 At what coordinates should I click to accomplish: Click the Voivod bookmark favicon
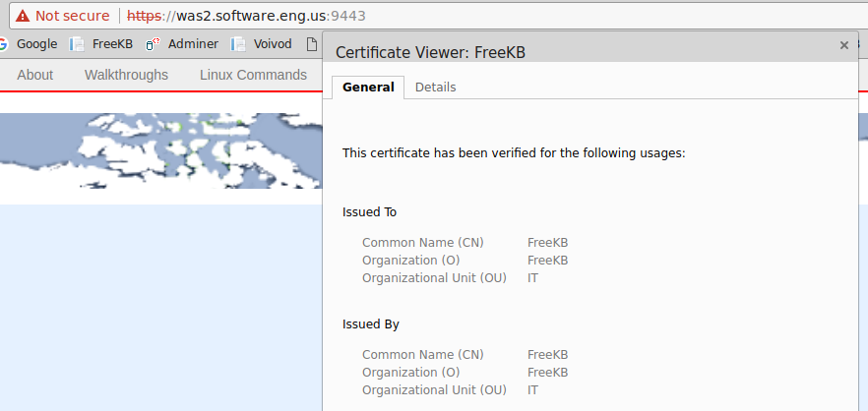tap(238, 44)
